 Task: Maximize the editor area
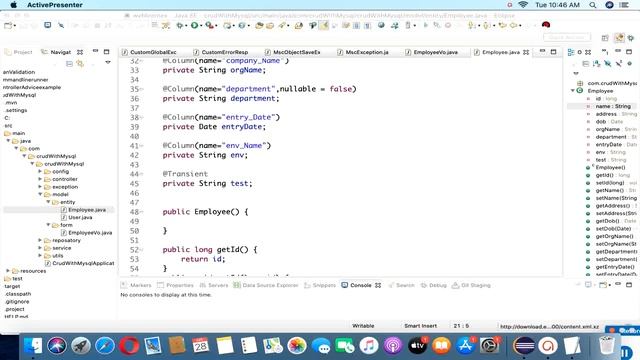pos(553,52)
